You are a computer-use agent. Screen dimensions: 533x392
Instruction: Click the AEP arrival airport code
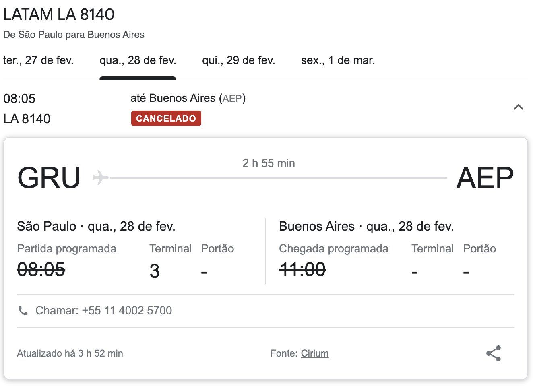(485, 177)
